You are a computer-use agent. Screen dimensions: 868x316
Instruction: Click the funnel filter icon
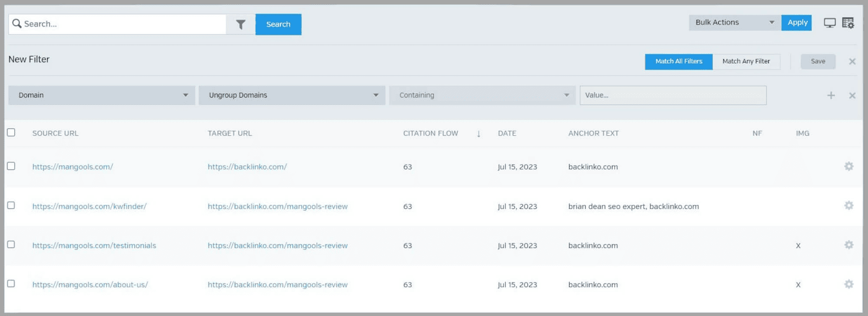(240, 24)
